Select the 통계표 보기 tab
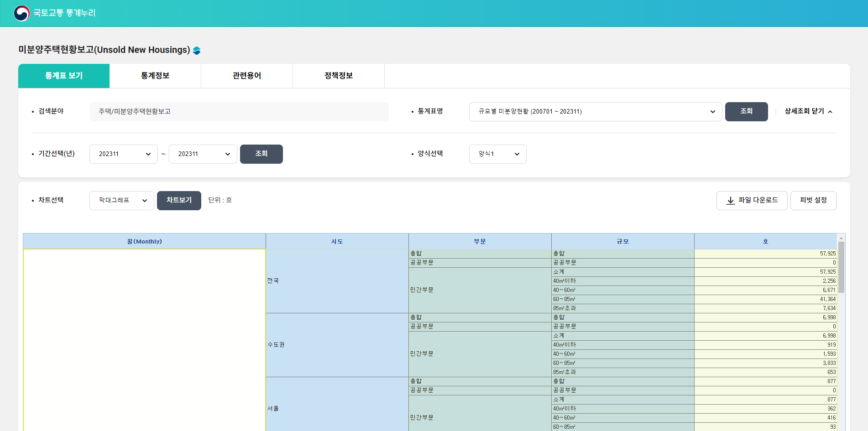 click(x=63, y=76)
